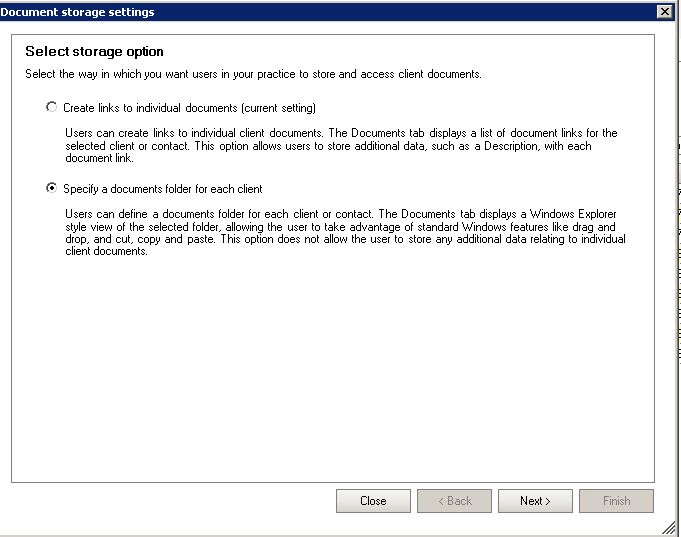Click the 'Create links to individual documents' label text
This screenshot has width=681, height=537.
pos(150,107)
